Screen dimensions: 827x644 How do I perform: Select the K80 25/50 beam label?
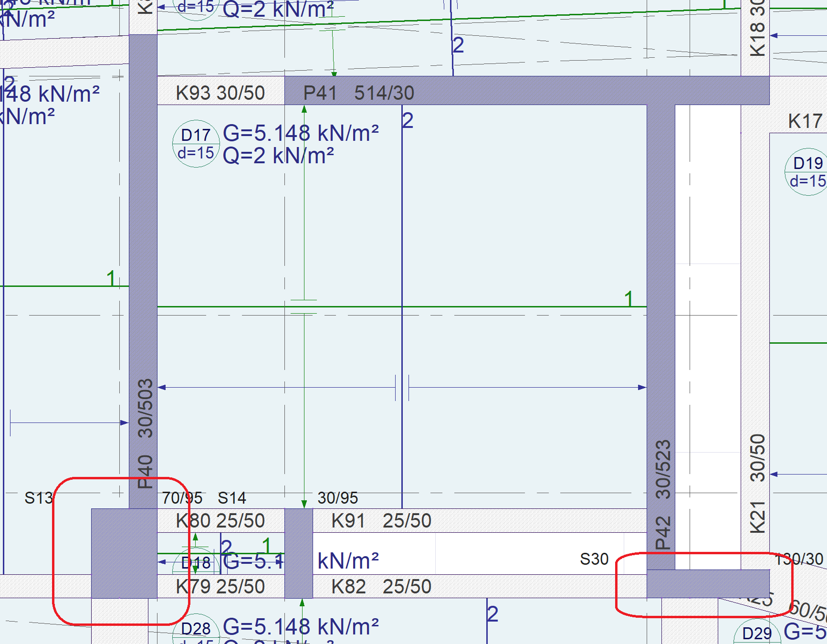(x=220, y=521)
